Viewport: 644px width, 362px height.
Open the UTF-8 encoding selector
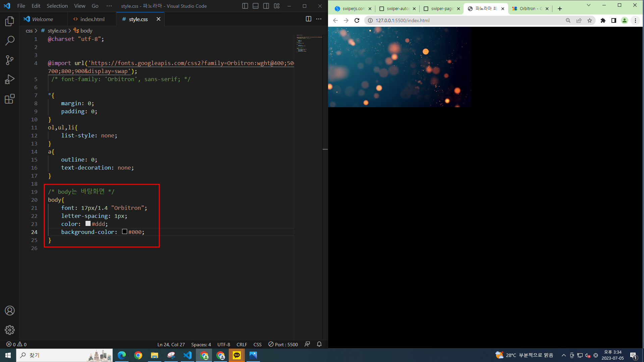[x=223, y=345]
